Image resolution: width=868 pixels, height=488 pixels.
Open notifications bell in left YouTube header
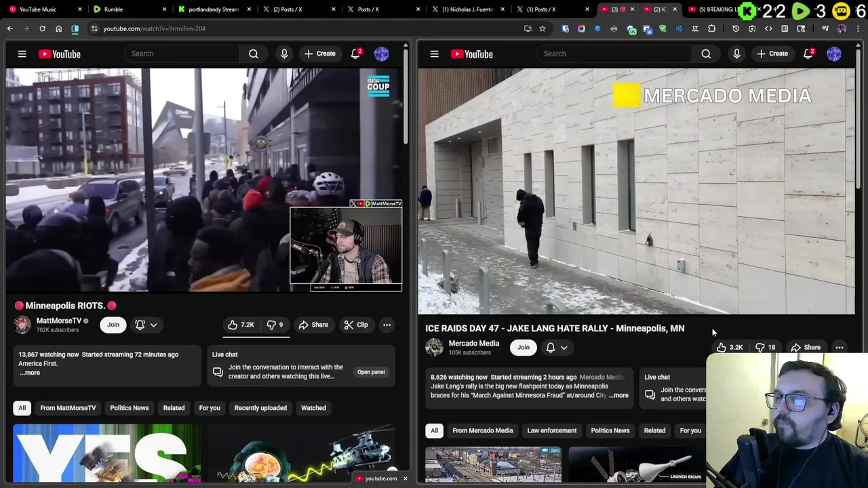coord(355,54)
